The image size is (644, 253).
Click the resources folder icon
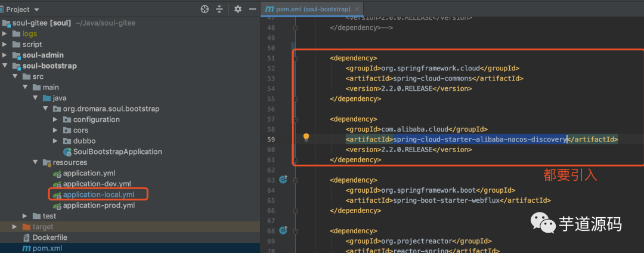point(47,163)
